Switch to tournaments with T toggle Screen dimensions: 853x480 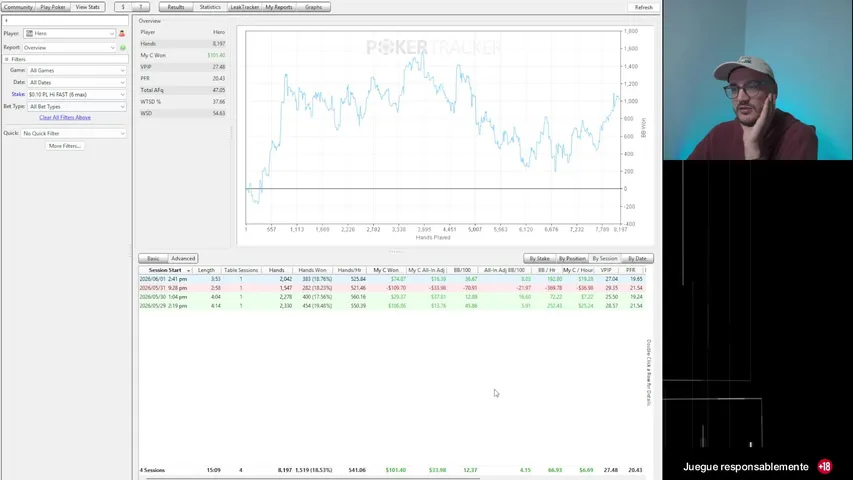[141, 7]
